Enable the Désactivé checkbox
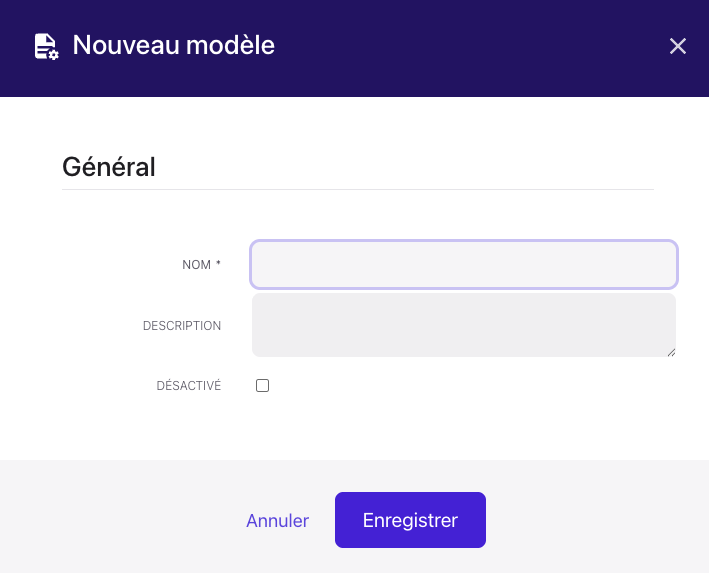Viewport: 709px width, 573px height. 263,386
